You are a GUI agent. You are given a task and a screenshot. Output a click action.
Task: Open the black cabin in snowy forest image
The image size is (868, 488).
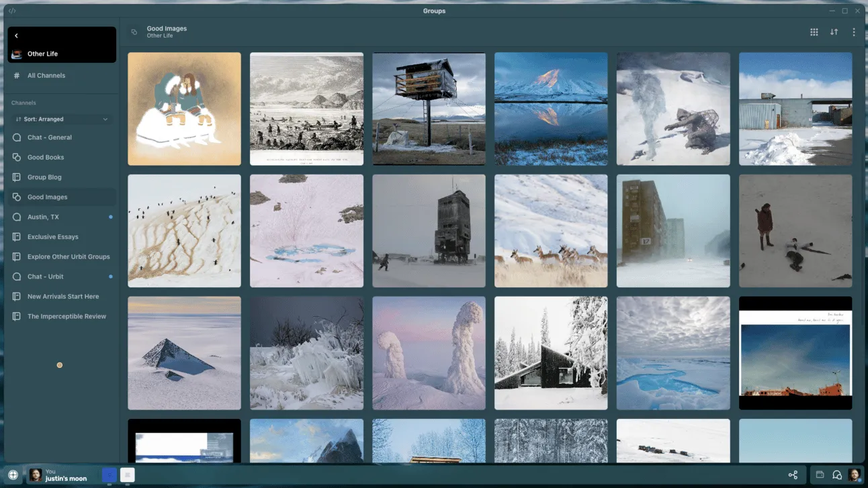pyautogui.click(x=551, y=353)
